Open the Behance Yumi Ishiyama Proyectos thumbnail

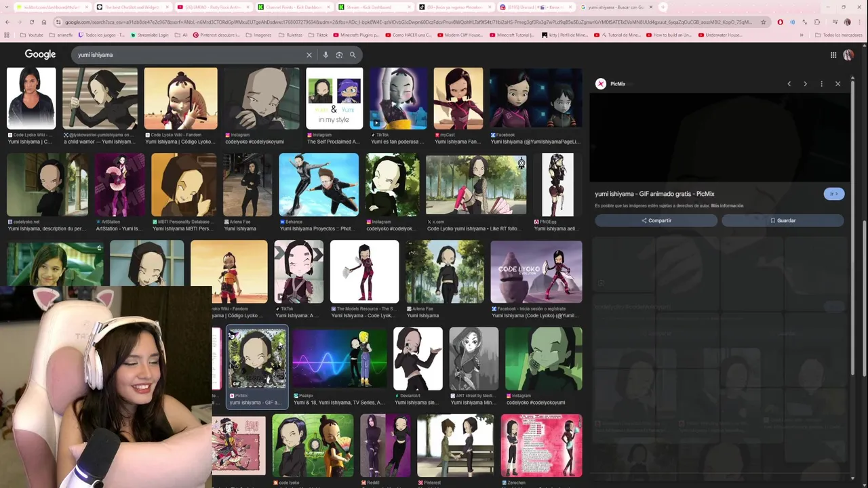(319, 185)
